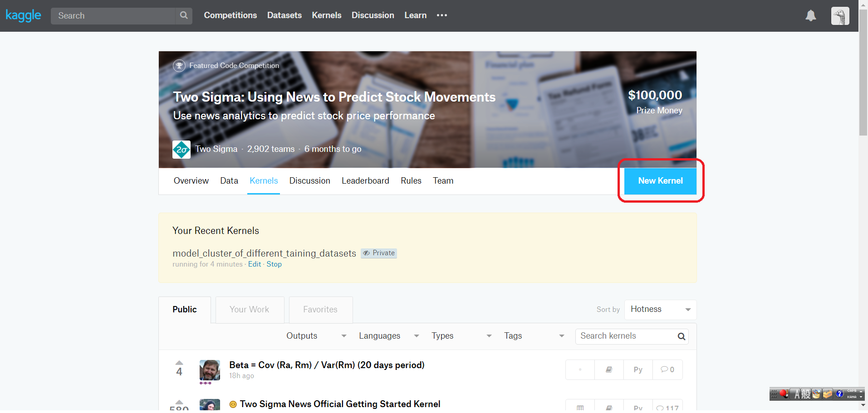Click the magnifier icon in Search kernels
The height and width of the screenshot is (413, 868).
pos(681,336)
